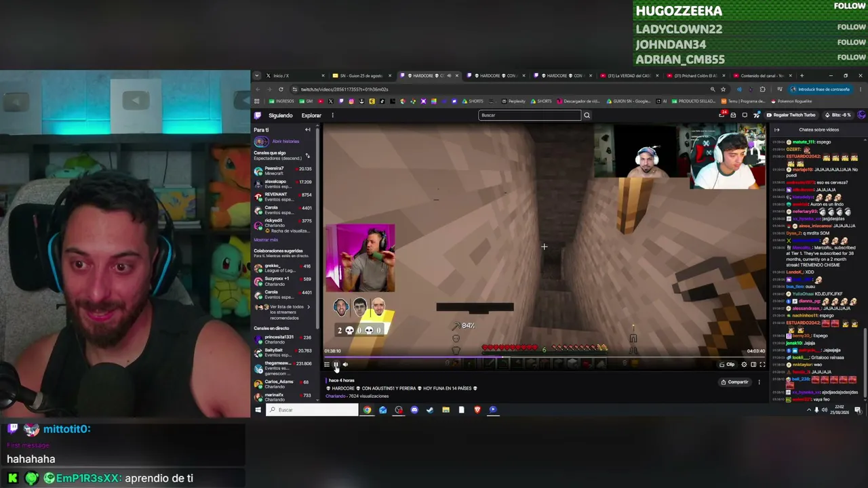Screen dimensions: 868x488
Task: Click Regalar Twitch Turbo button
Action: (x=790, y=115)
